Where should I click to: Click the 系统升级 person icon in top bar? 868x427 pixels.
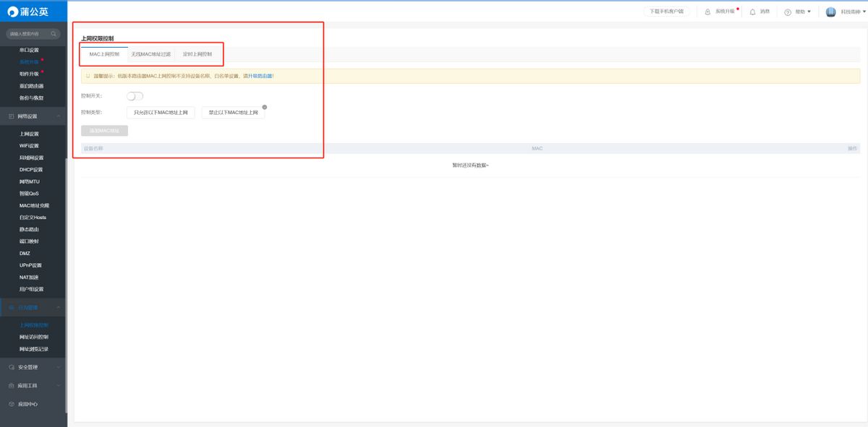pos(707,12)
